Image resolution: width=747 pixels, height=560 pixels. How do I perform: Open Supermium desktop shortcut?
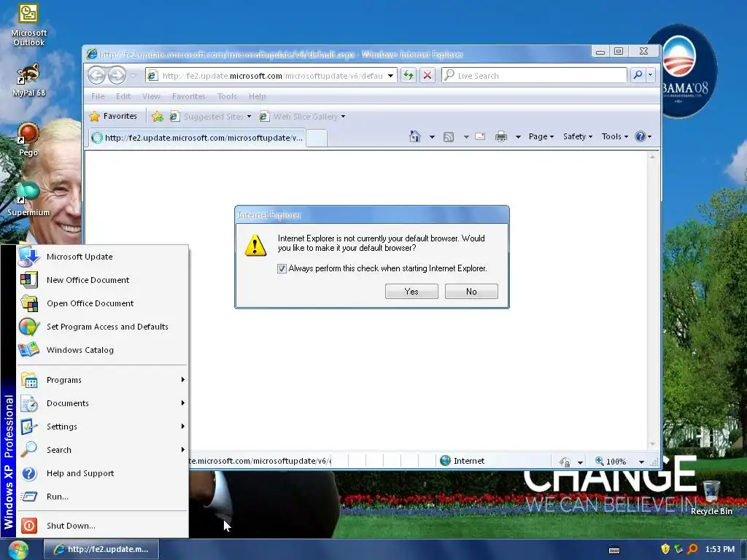click(28, 199)
